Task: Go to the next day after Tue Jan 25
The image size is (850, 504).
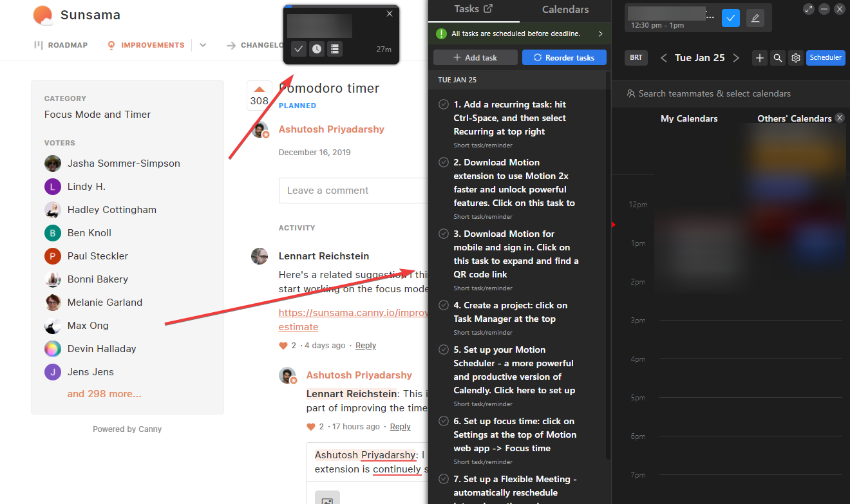Action: [736, 58]
